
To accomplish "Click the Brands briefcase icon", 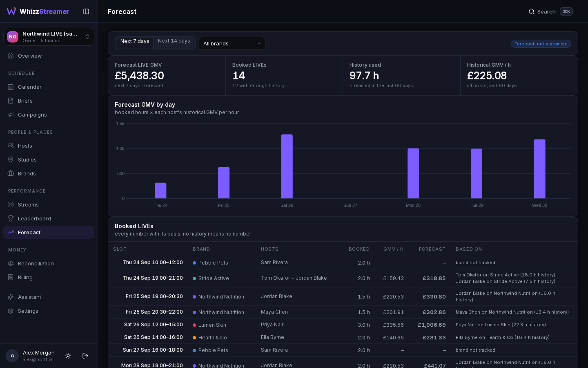I will pos(11,173).
